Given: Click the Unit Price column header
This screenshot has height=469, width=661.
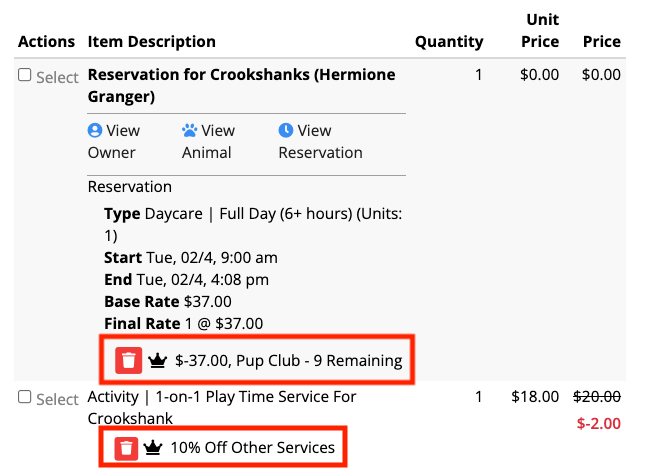Looking at the screenshot, I should [540, 31].
